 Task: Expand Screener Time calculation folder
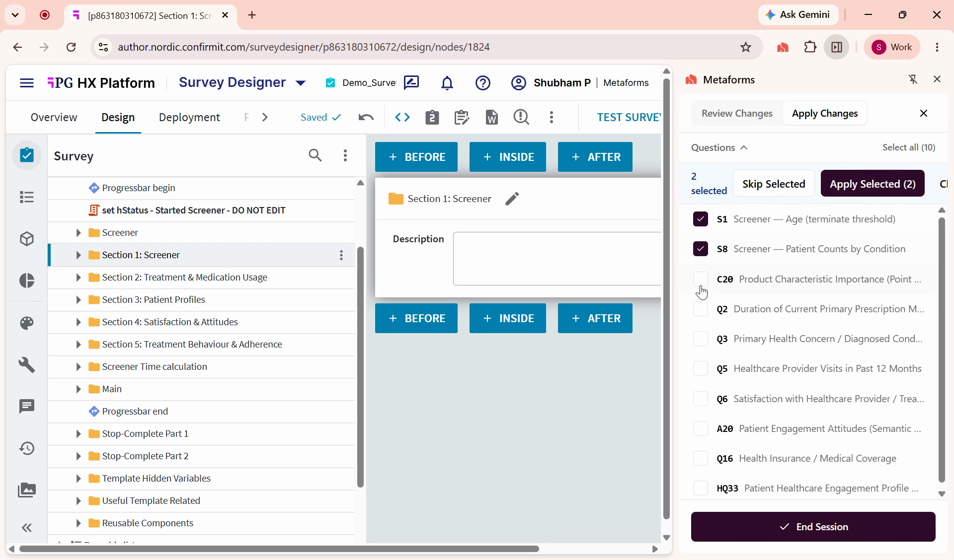[78, 367]
